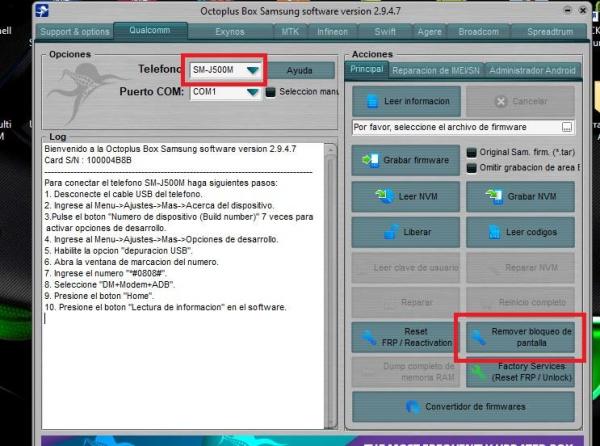Select the Qualcomm tab

150,30
